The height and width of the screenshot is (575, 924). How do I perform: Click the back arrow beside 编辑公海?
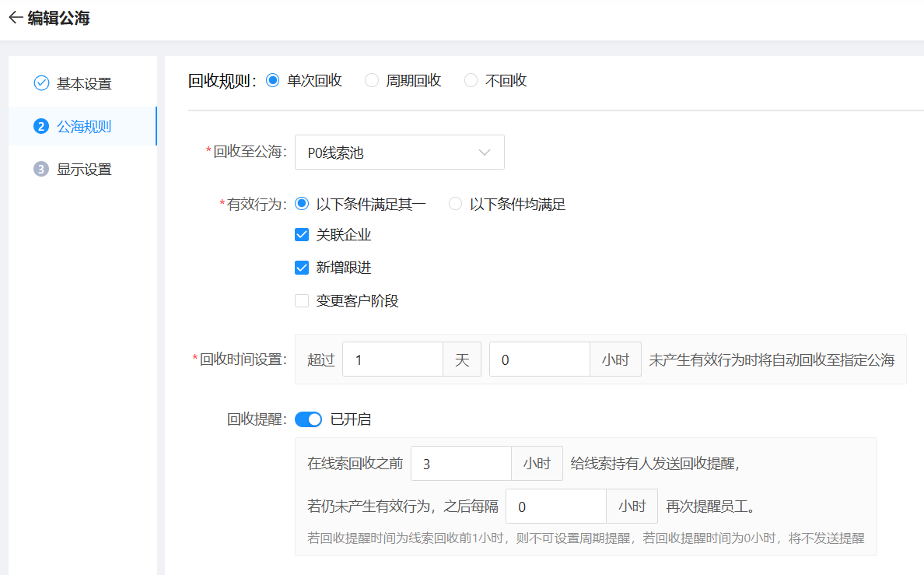point(15,18)
